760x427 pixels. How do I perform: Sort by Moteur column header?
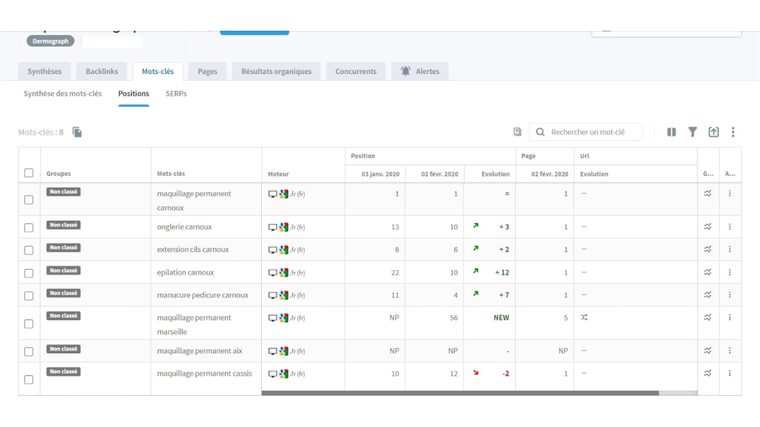point(278,174)
